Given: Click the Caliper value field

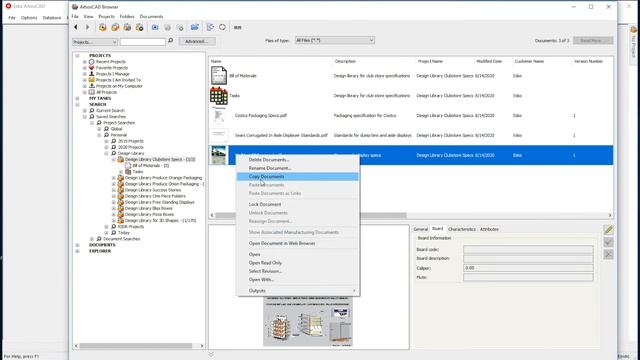Looking at the screenshot, I should point(528,268).
